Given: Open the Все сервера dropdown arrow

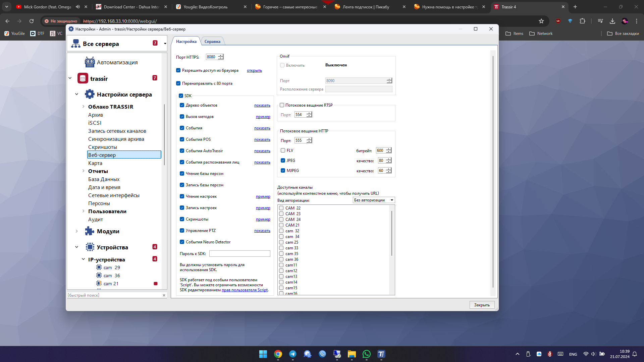Looking at the screenshot, I should pyautogui.click(x=165, y=44).
